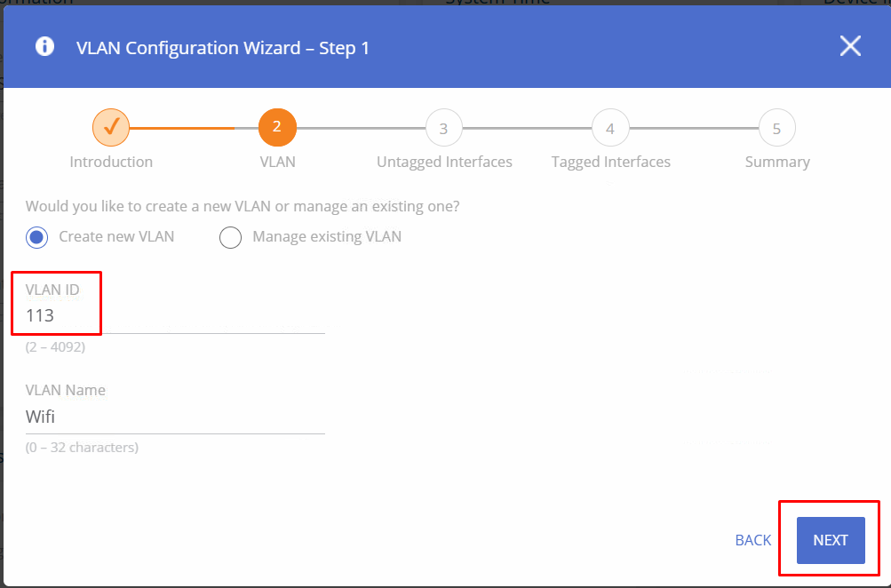The image size is (891, 588).
Task: Click the VLAN ID field containing 113
Action: 174,315
